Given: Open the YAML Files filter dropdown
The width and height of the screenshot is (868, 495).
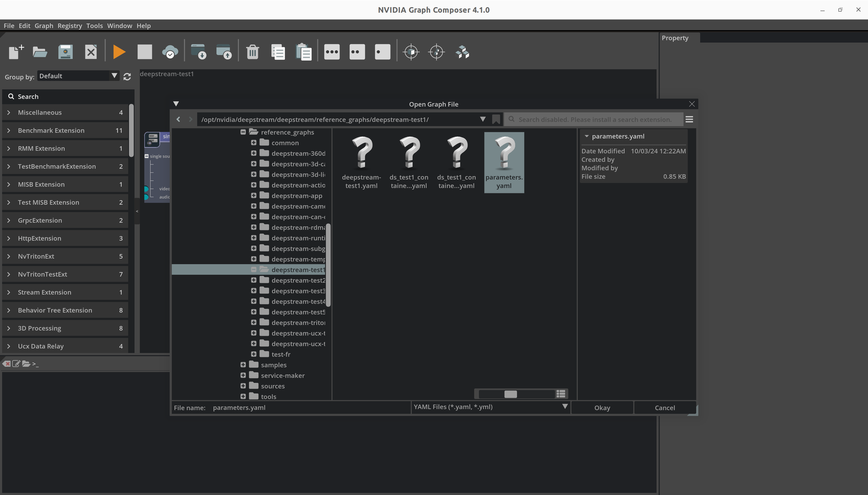Looking at the screenshot, I should tap(491, 407).
